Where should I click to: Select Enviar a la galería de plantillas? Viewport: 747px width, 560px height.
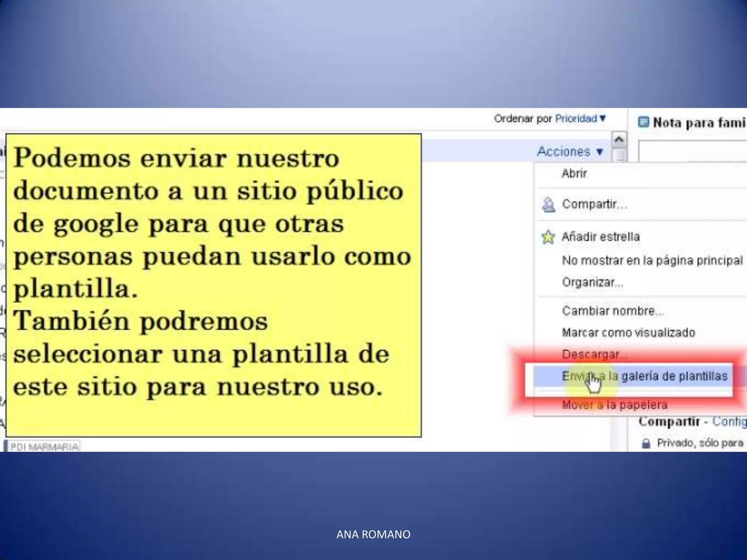[x=644, y=376]
